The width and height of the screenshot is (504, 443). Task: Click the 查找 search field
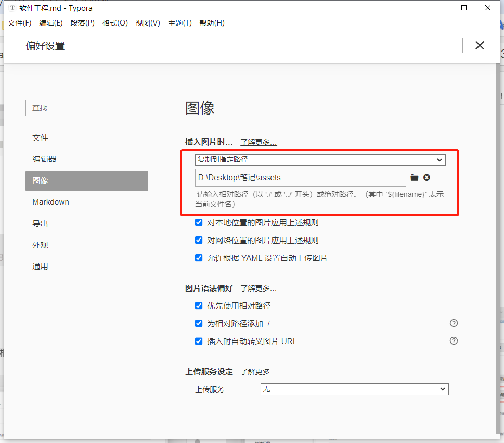(x=87, y=108)
